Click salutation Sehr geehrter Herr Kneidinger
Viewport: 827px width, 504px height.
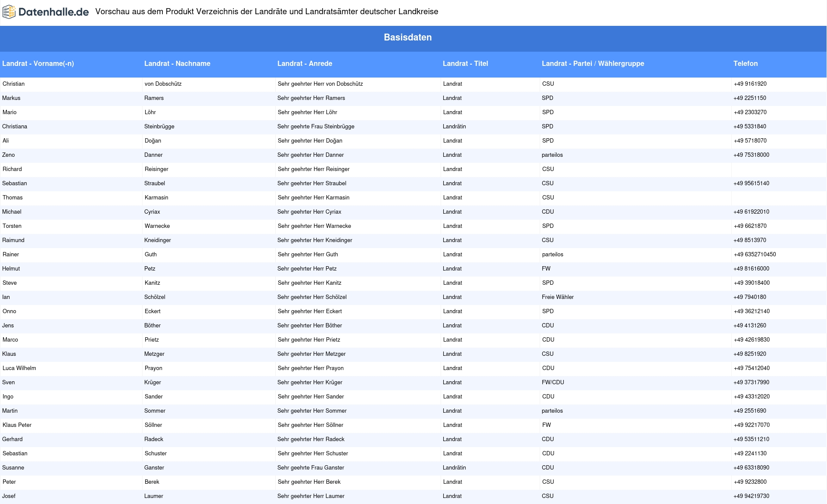315,240
